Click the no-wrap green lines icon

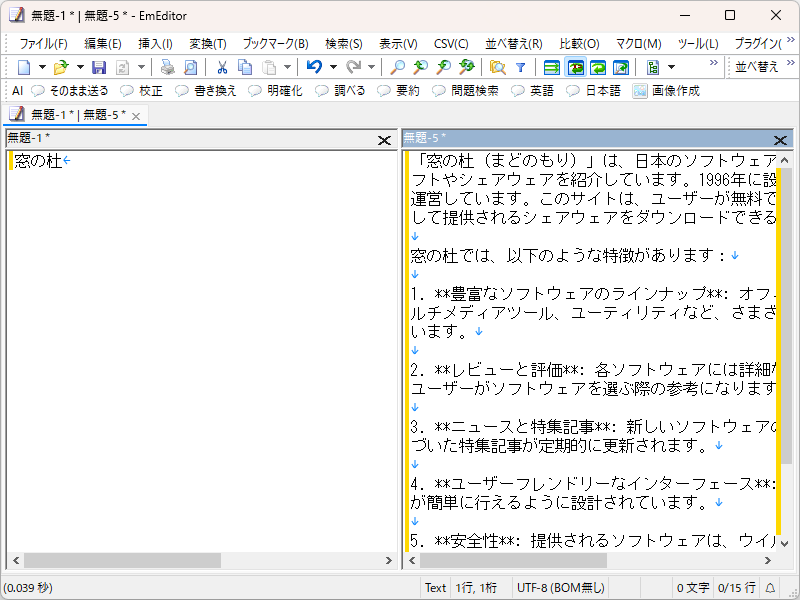coord(552,67)
